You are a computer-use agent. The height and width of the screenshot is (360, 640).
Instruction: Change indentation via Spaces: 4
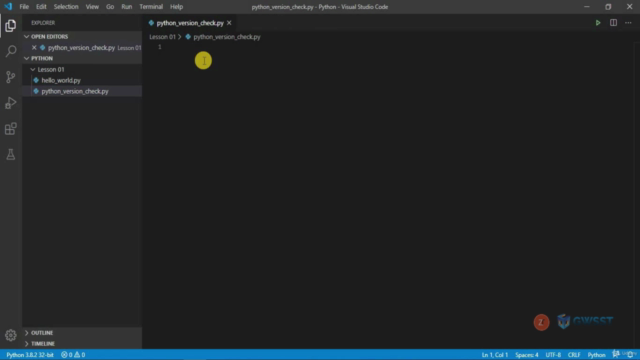point(527,355)
